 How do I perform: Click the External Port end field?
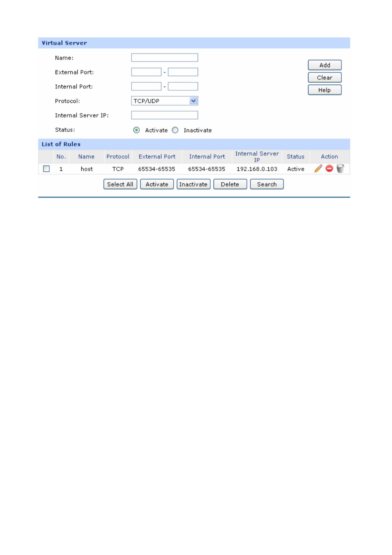(x=183, y=72)
